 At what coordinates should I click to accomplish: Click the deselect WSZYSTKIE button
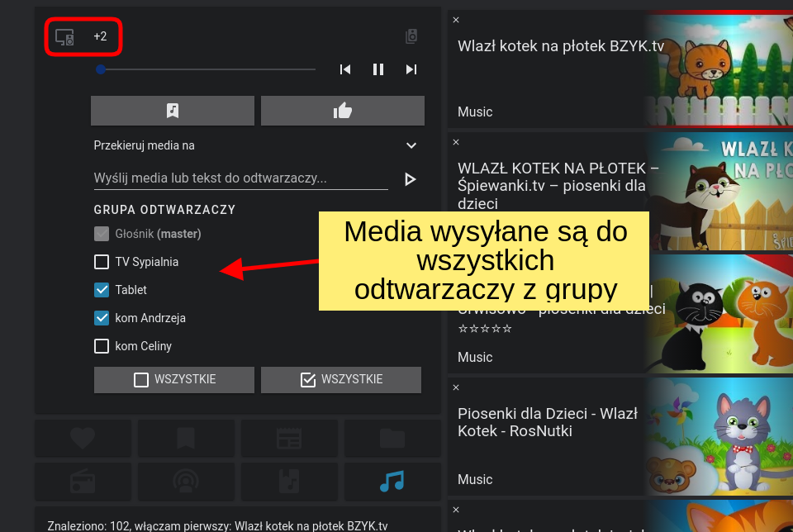[x=174, y=380]
